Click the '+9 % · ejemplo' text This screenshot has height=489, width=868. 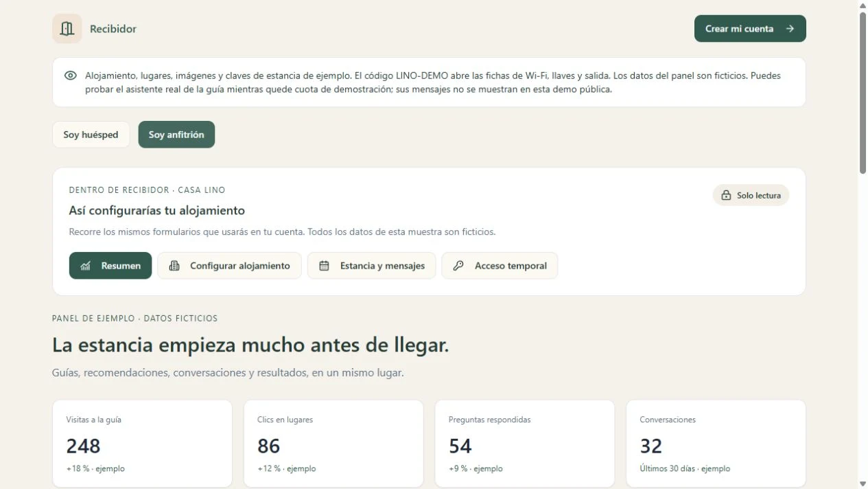pyautogui.click(x=476, y=468)
